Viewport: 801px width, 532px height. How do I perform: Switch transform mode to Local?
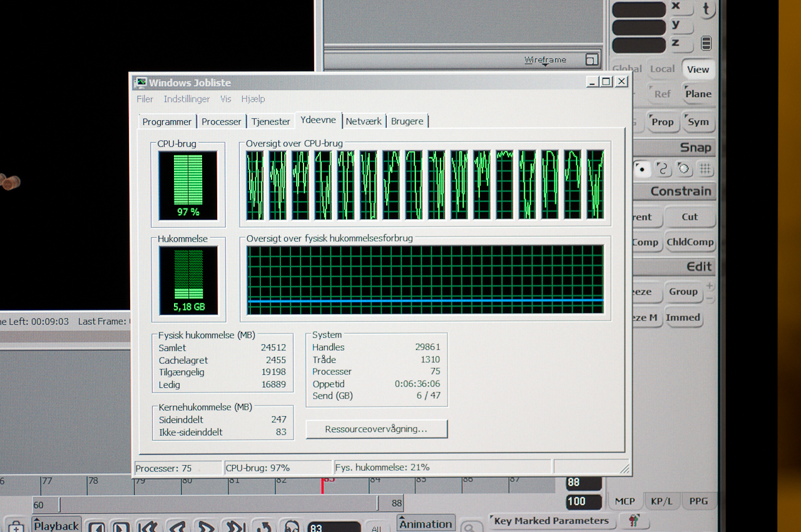pyautogui.click(x=662, y=69)
